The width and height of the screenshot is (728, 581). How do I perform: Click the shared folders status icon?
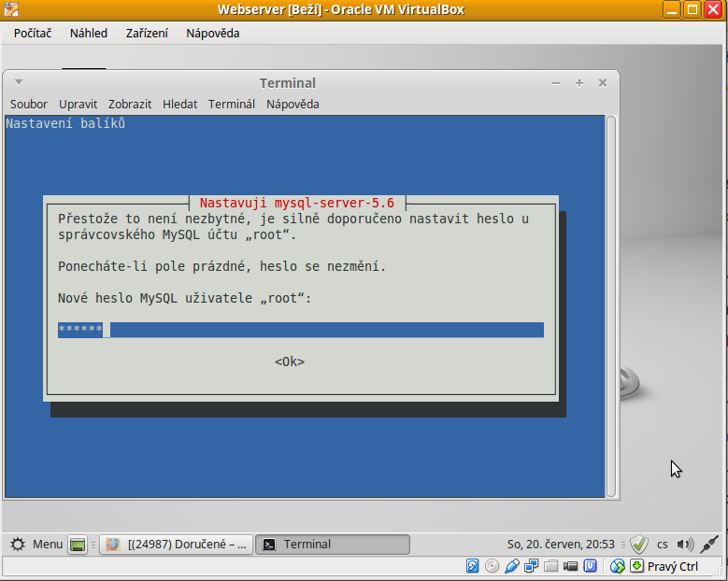pyautogui.click(x=550, y=566)
